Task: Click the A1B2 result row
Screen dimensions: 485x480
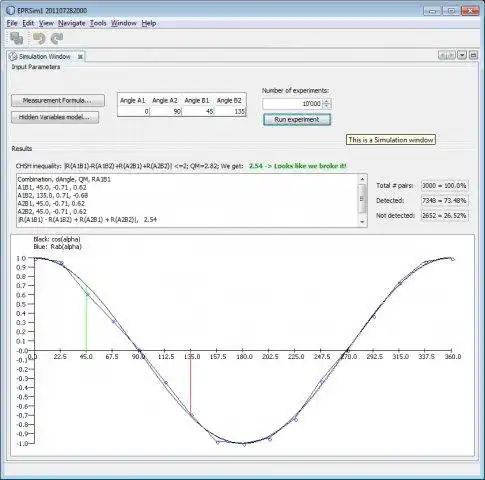Action: pyautogui.click(x=53, y=195)
